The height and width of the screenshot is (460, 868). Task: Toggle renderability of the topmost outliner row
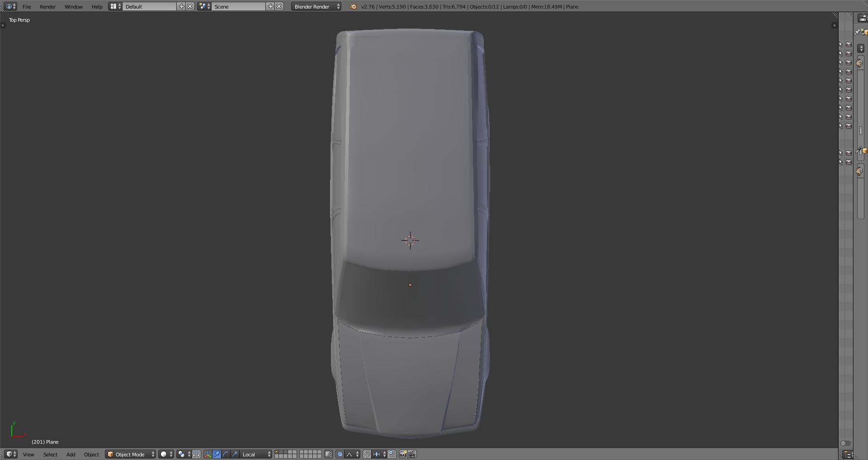click(849, 44)
